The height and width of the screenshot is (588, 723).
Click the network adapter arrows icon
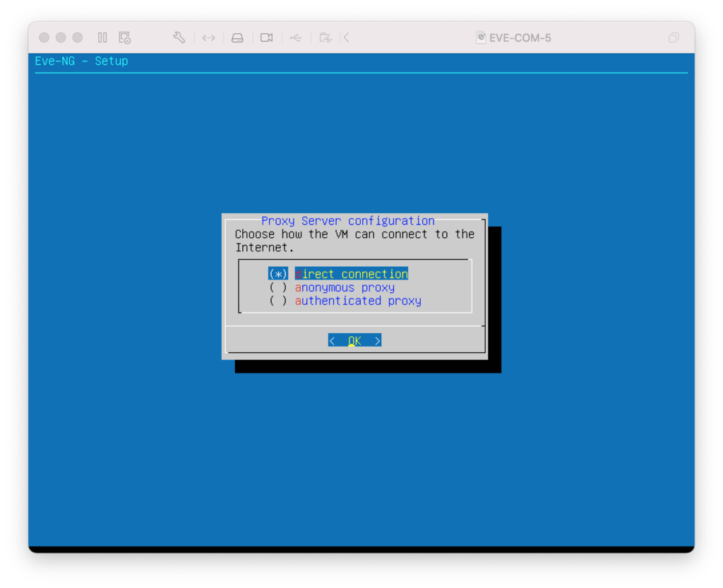pos(208,38)
